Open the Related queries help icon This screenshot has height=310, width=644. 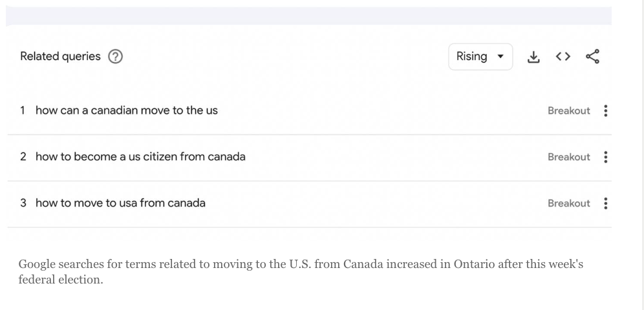tap(115, 57)
